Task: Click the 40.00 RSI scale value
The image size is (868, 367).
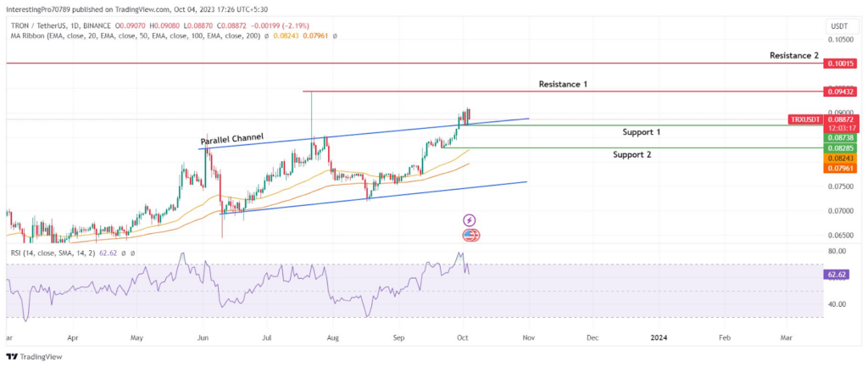Action: click(x=837, y=304)
